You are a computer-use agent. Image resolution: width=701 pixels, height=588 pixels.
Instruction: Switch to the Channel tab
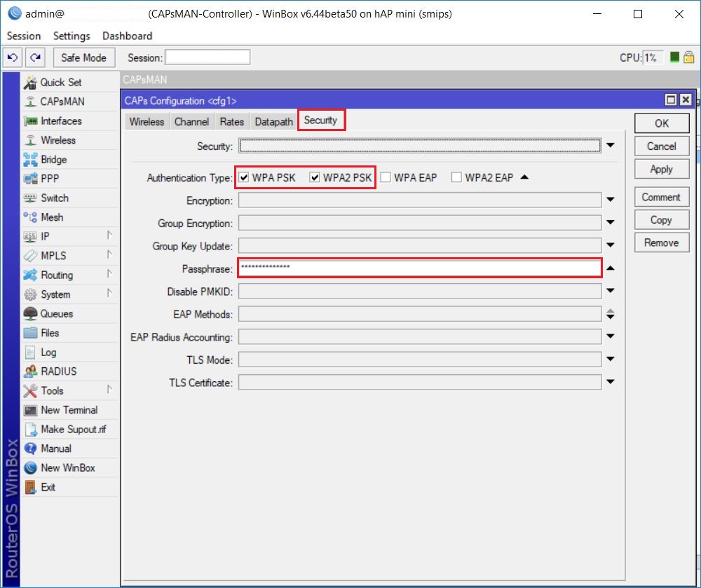tap(192, 121)
